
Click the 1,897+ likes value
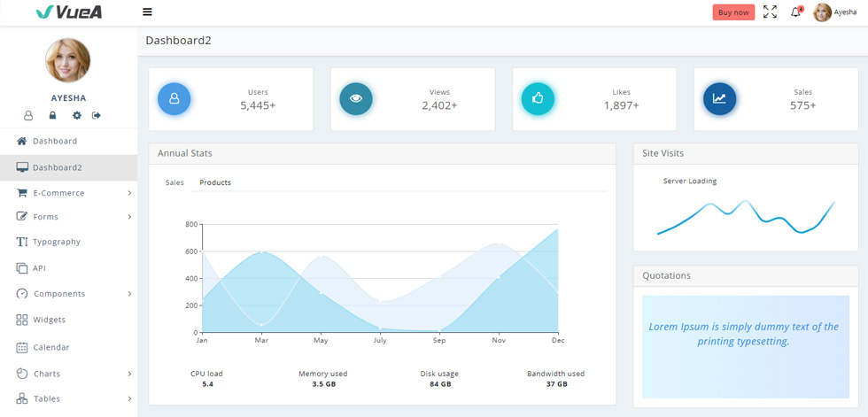pyautogui.click(x=621, y=105)
